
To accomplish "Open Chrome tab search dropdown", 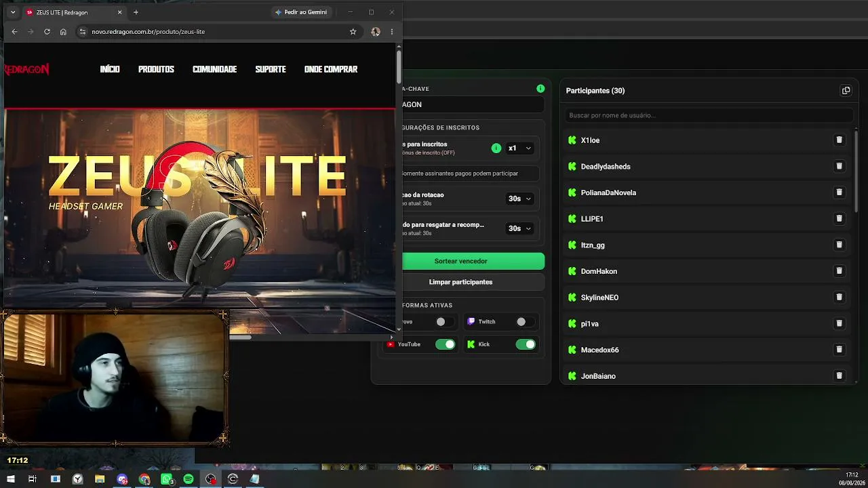I will pos(12,12).
